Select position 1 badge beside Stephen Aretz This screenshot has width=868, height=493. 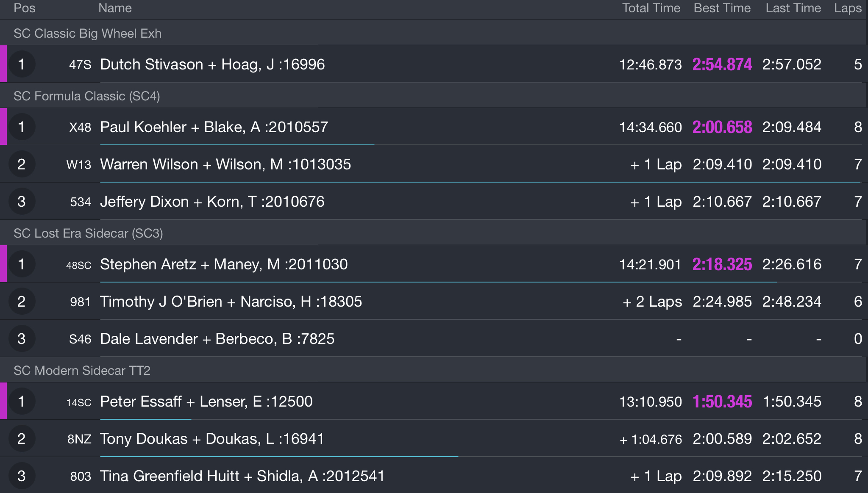click(22, 264)
